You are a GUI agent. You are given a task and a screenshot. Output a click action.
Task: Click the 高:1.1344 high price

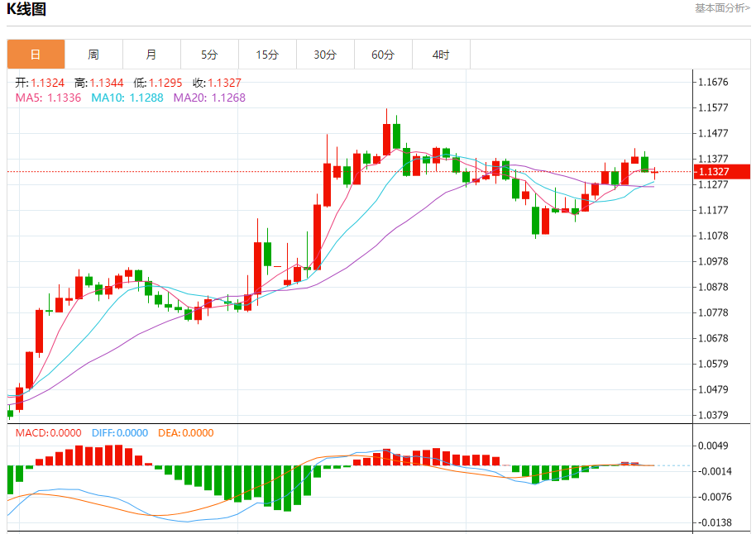pyautogui.click(x=98, y=83)
